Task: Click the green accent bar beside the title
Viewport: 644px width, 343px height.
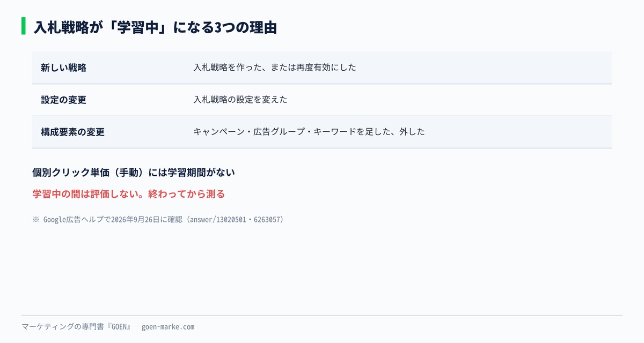Action: [x=24, y=26]
